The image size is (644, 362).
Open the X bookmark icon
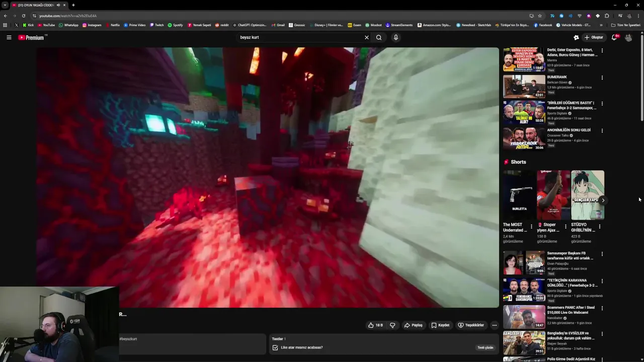(16, 25)
